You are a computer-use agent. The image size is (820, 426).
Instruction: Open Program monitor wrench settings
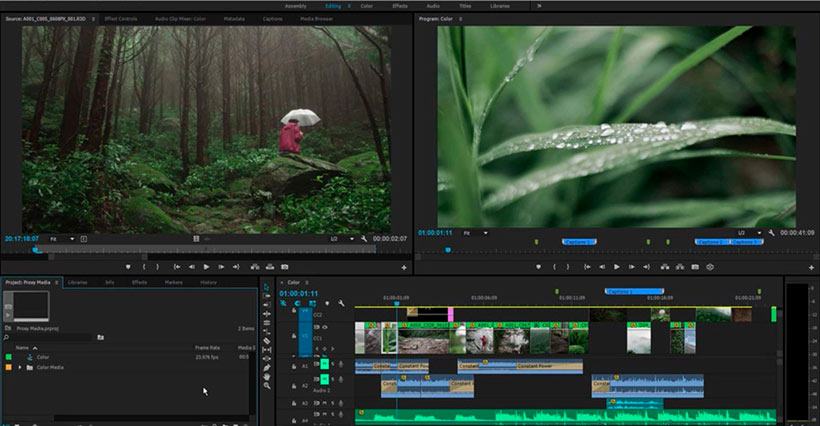click(x=771, y=233)
